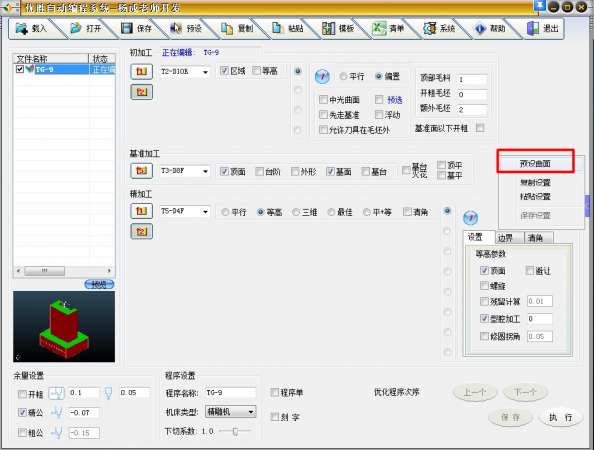Viewport: 594px width, 450px height.
Task: Click the 帮助 help icon
Action: tap(480, 28)
